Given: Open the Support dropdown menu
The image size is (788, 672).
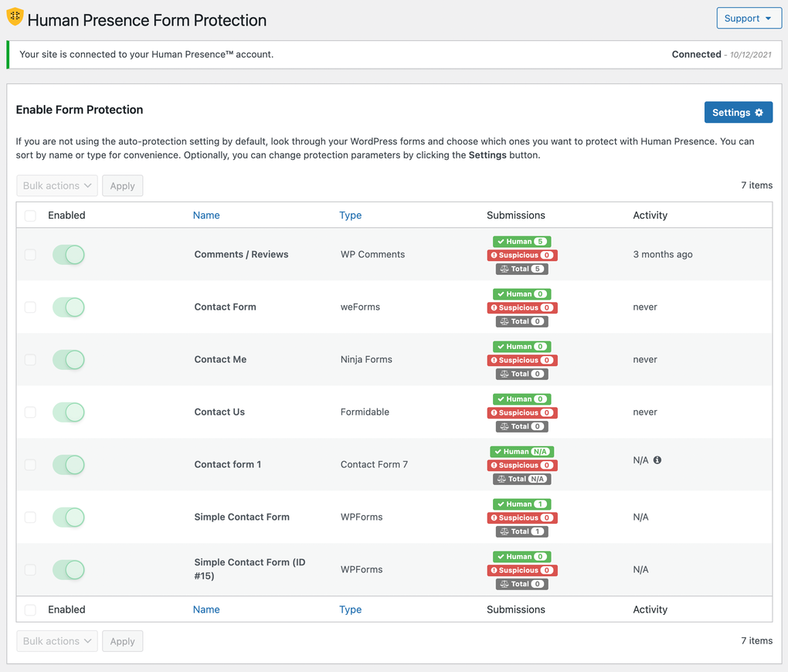Looking at the screenshot, I should pyautogui.click(x=749, y=18).
